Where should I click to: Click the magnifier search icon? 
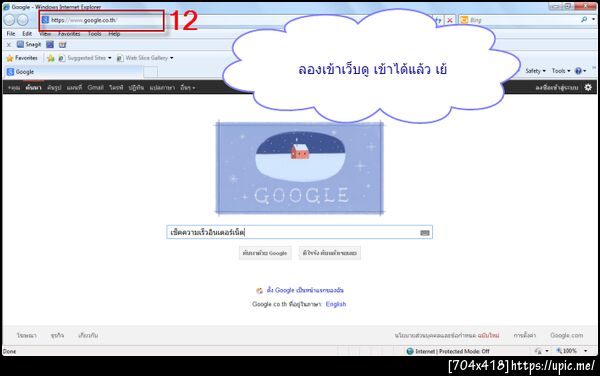pos(584,20)
